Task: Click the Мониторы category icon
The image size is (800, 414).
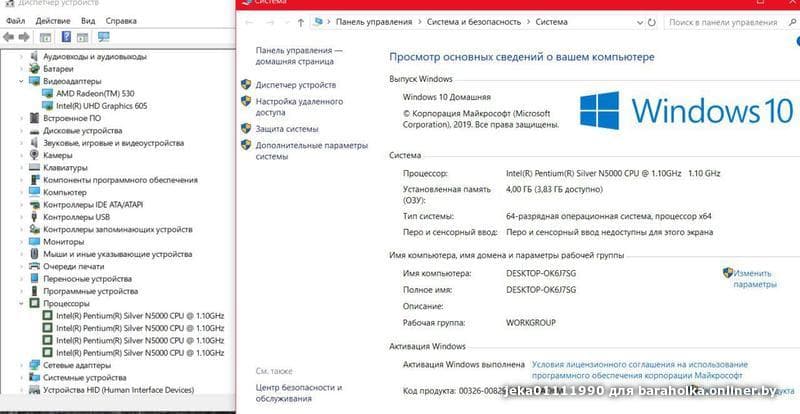Action: [x=35, y=241]
